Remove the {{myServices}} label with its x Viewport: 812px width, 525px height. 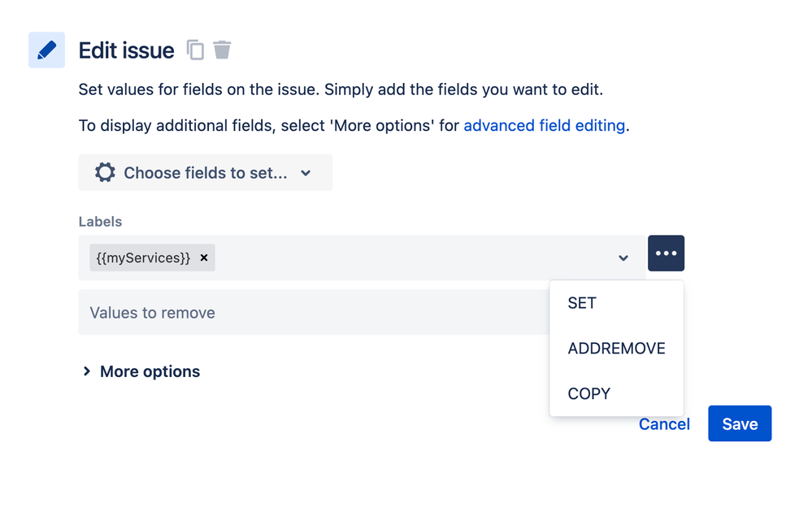click(204, 258)
